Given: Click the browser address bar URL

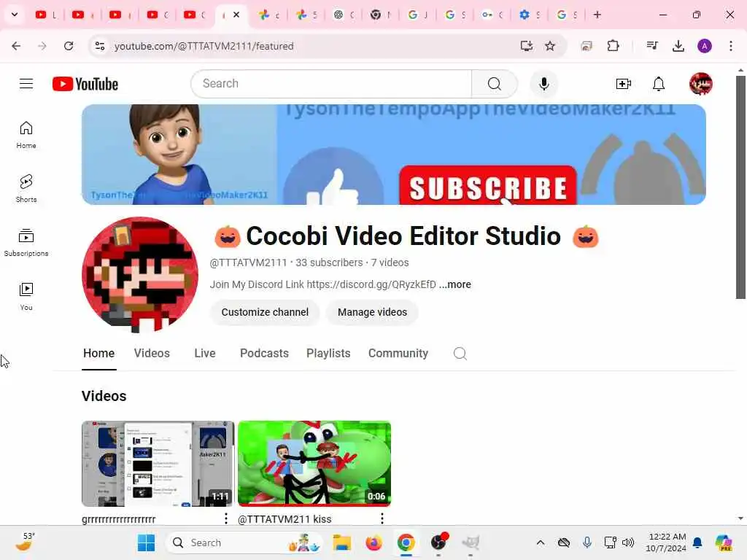Looking at the screenshot, I should click(204, 46).
